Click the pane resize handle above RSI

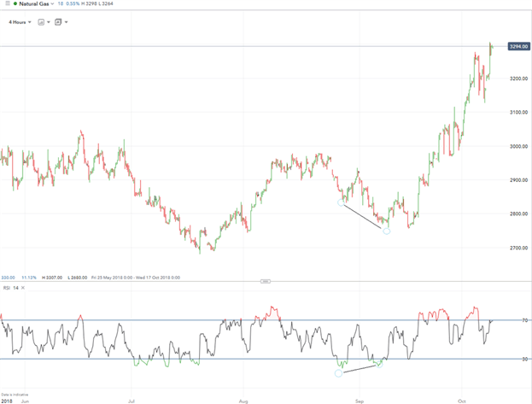(x=266, y=281)
